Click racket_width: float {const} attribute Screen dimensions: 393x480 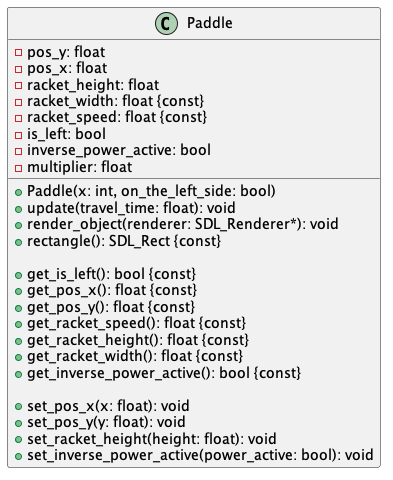[x=115, y=101]
